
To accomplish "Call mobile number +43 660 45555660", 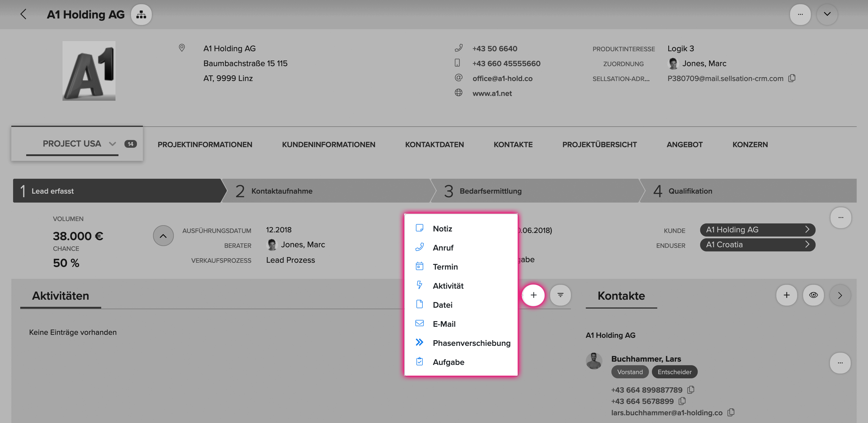I will (x=506, y=63).
